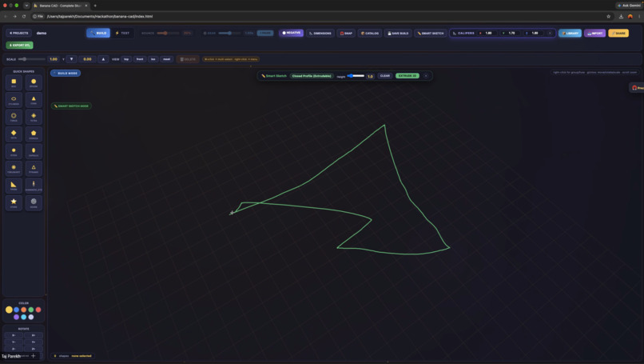Adjust the Scale slider
Image resolution: width=644 pixels, height=364 pixels.
click(x=31, y=59)
